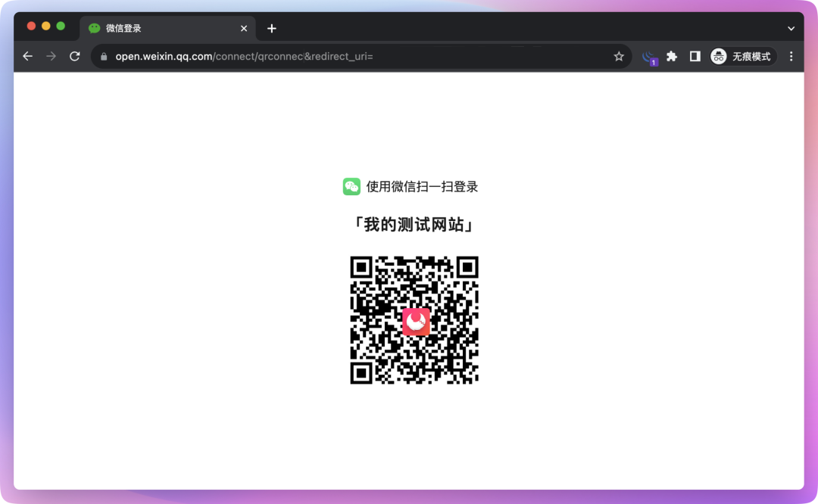Click the green WeChat logo icon
The height and width of the screenshot is (504, 818).
coord(351,187)
